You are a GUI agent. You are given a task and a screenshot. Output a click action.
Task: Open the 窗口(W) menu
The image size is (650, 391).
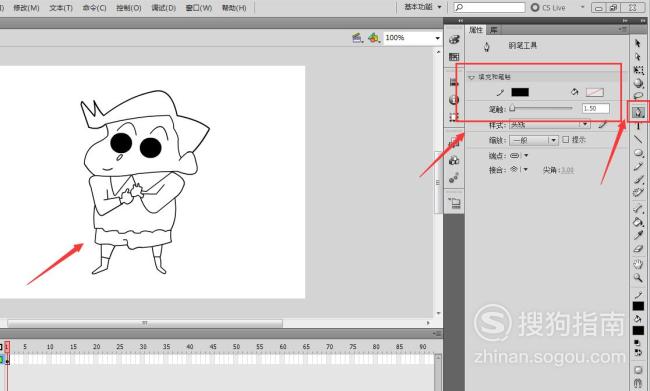coord(199,8)
